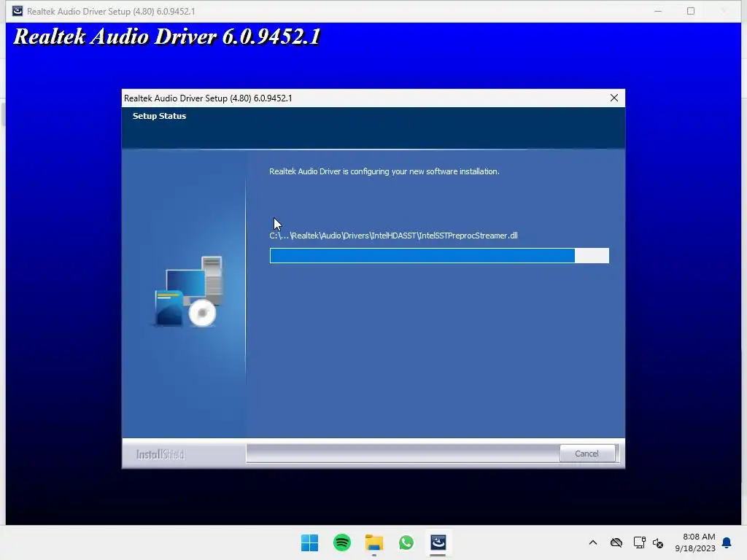
Task: Open File Explorer from the taskbar
Action: click(374, 542)
